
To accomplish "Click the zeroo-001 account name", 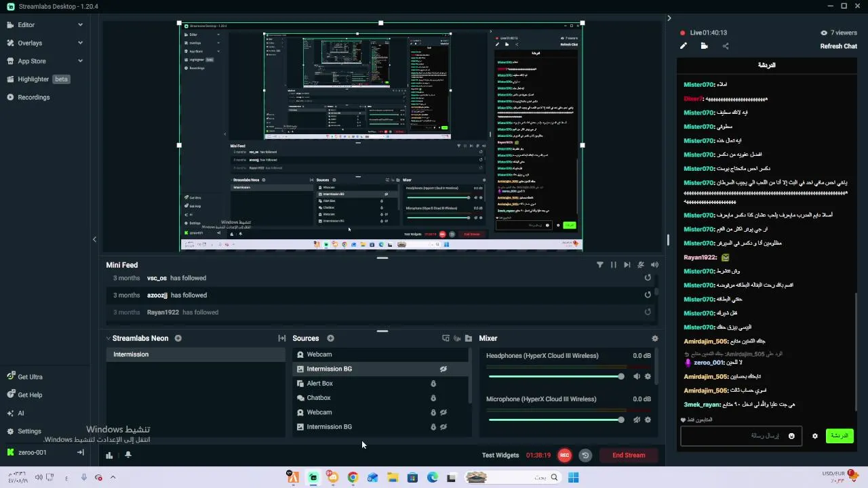I will 33,452.
